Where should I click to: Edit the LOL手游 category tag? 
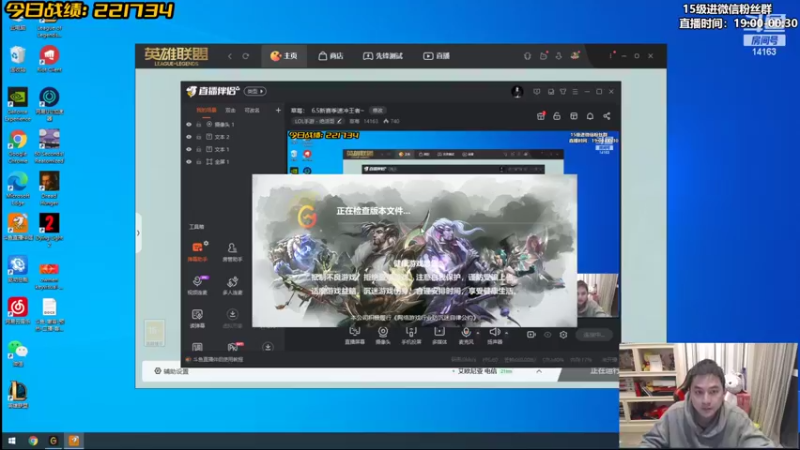click(x=317, y=121)
